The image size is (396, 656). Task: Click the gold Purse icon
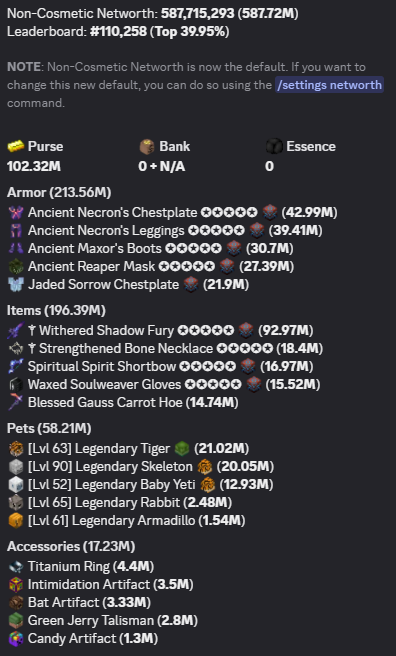coord(15,146)
